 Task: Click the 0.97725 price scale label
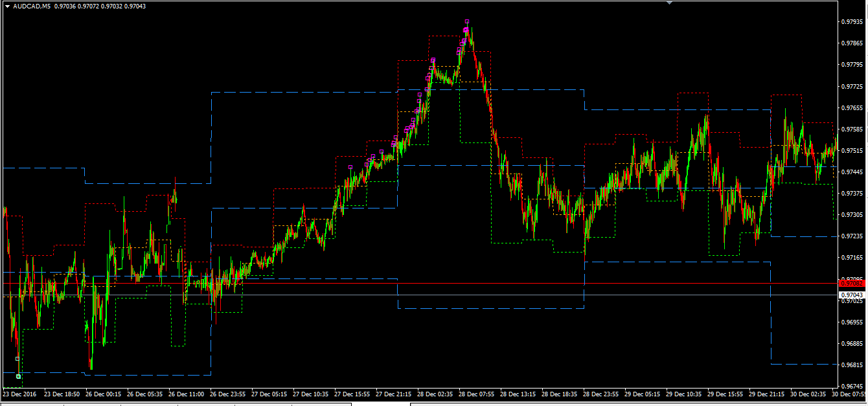pyautogui.click(x=851, y=86)
